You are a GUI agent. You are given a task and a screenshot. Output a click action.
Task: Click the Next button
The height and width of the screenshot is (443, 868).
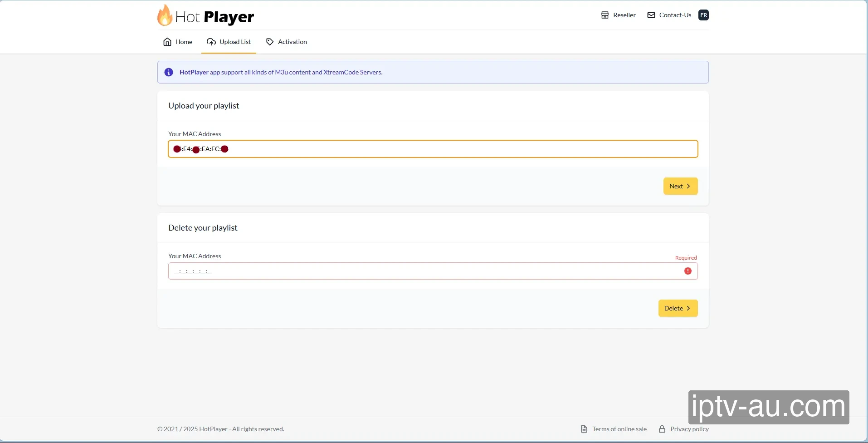click(680, 186)
